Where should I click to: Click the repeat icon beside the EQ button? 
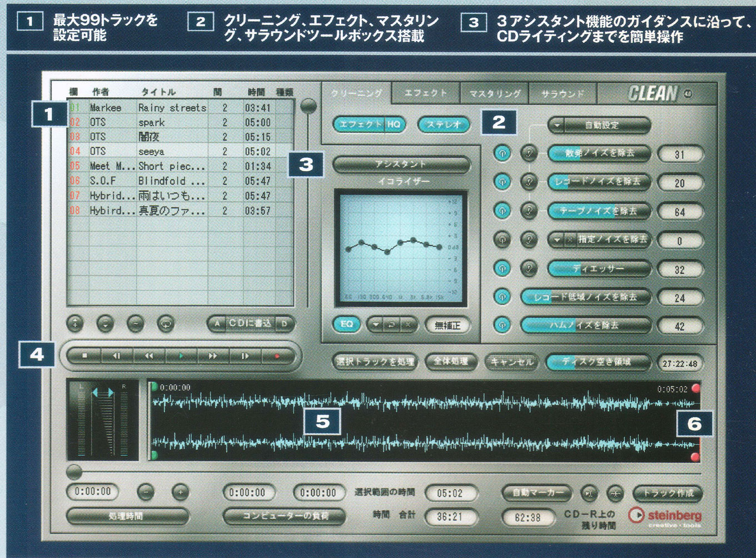391,325
